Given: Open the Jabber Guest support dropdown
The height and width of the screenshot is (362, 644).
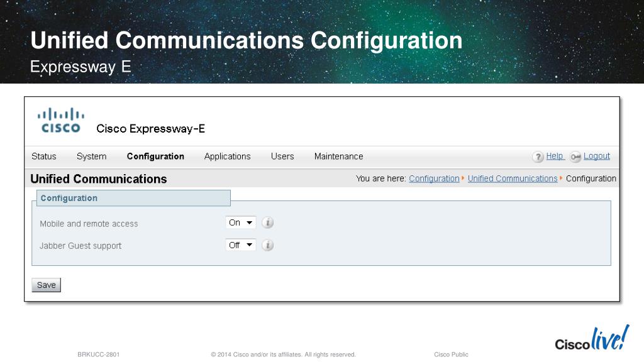Looking at the screenshot, I should 241,245.
